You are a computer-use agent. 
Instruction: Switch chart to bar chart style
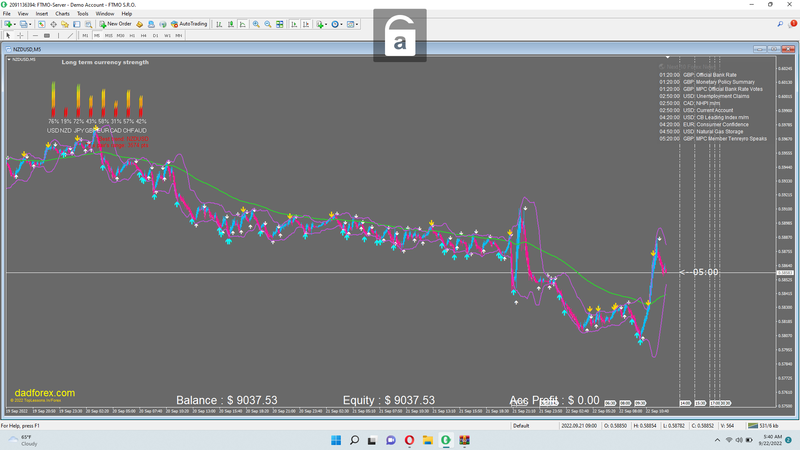[219, 24]
